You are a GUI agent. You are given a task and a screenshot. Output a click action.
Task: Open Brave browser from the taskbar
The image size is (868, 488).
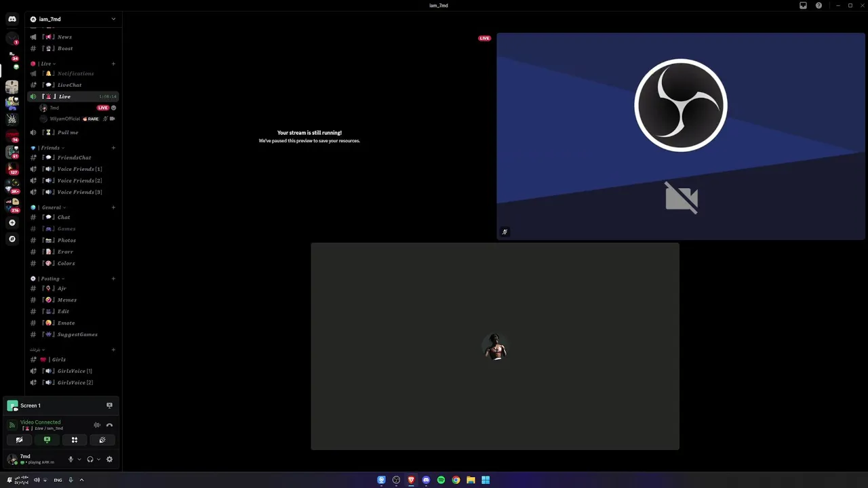[x=411, y=480]
